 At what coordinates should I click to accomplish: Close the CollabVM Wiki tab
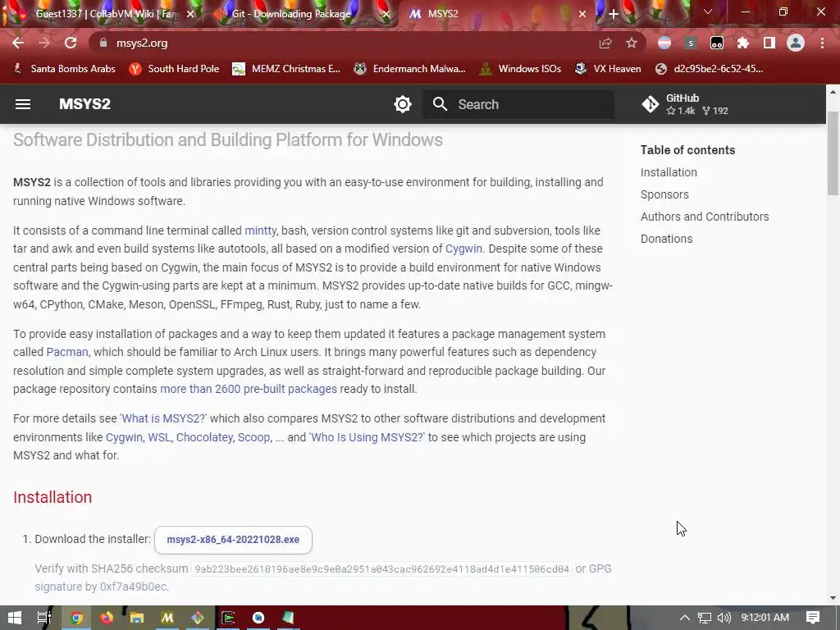click(190, 15)
